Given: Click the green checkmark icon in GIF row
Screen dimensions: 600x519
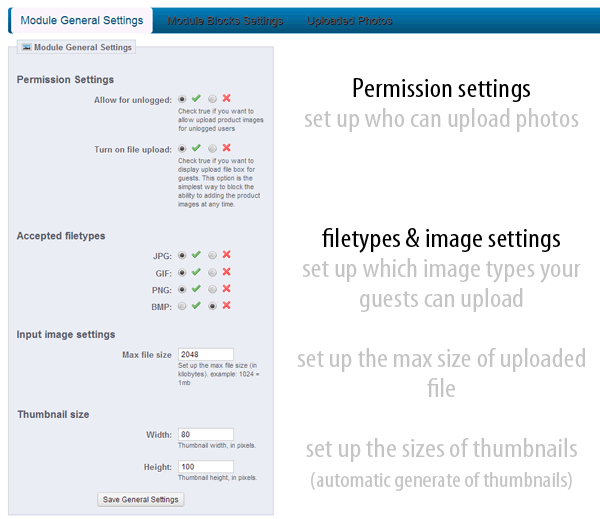Looking at the screenshot, I should (x=197, y=272).
